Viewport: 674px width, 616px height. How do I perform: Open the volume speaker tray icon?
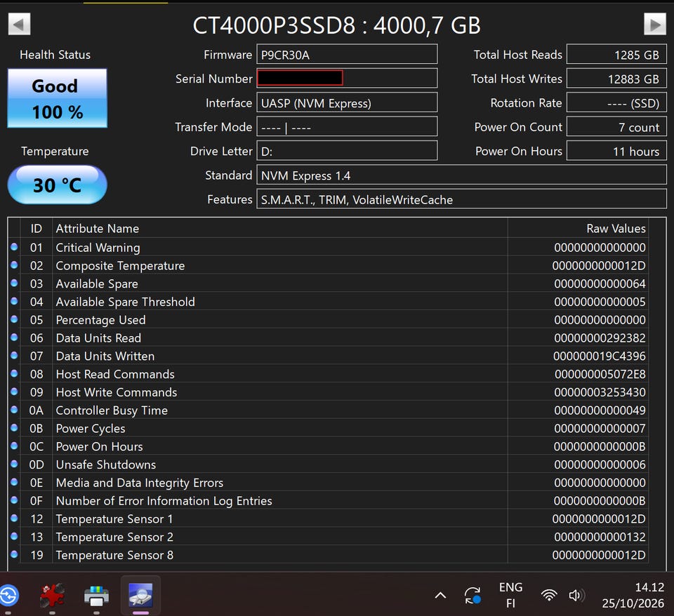[x=576, y=596]
